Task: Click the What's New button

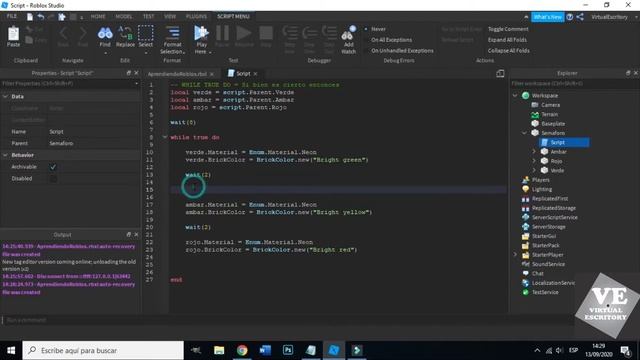Action: [x=547, y=17]
